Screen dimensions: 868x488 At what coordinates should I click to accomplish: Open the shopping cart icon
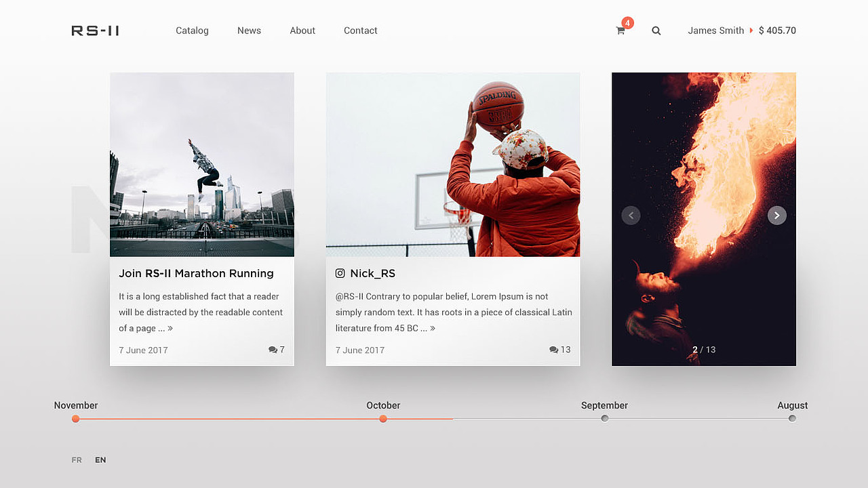pos(620,30)
